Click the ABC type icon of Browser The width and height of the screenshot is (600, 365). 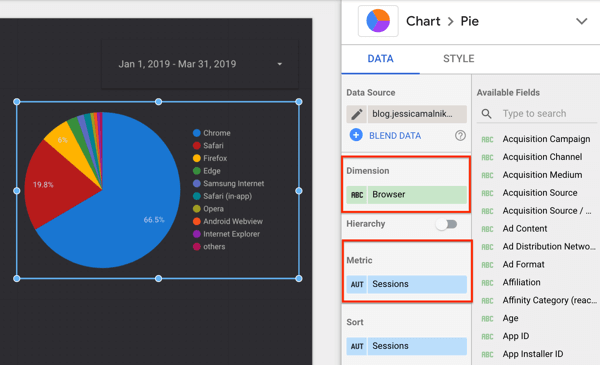(357, 195)
